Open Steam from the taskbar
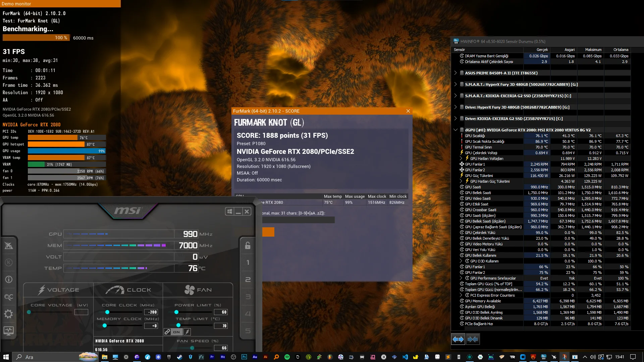The height and width of the screenshot is (362, 644). [180, 357]
